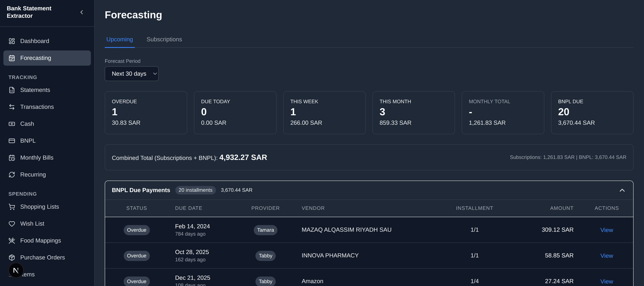
Task: Click the Purchase Orders box icon
Action: [12, 257]
